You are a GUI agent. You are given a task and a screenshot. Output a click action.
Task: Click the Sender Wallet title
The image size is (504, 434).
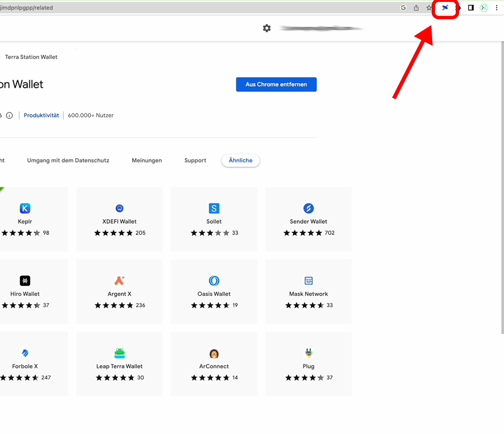(x=309, y=221)
